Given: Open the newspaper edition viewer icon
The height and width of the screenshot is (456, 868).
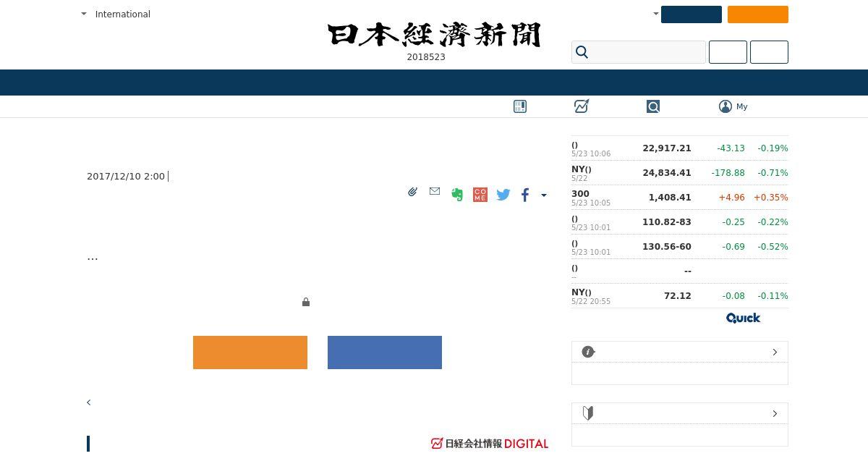Looking at the screenshot, I should click(520, 106).
